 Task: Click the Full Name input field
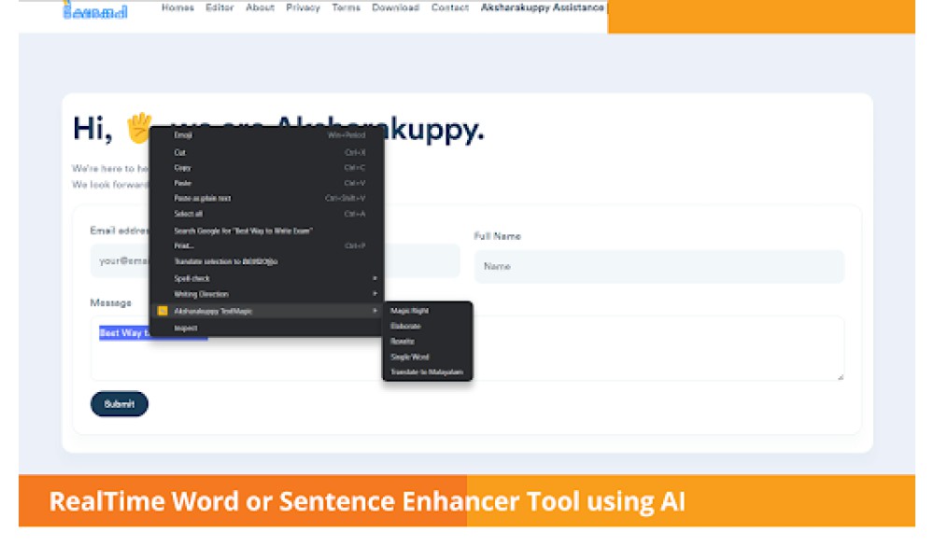658,266
